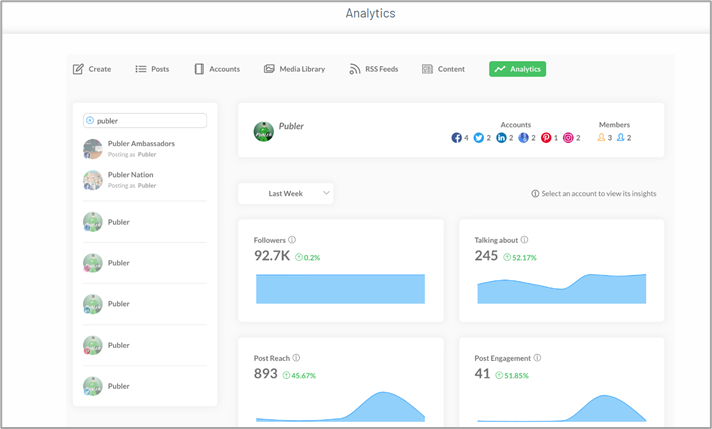Click the Twitter accounts icon
The height and width of the screenshot is (429, 712).
coord(479,138)
